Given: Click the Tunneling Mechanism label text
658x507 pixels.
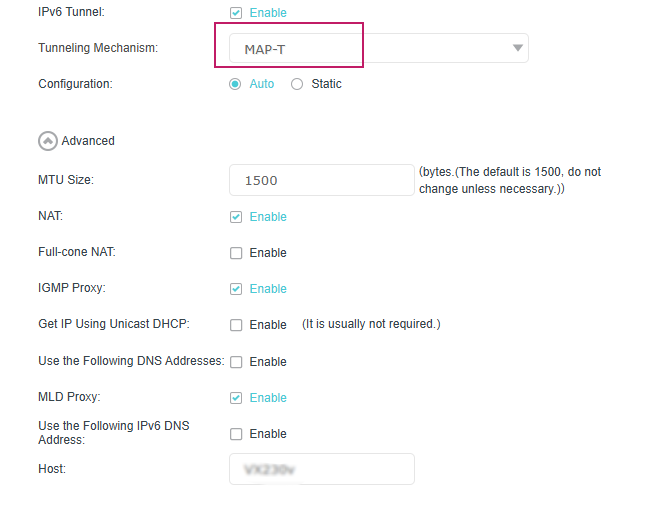Looking at the screenshot, I should (98, 48).
